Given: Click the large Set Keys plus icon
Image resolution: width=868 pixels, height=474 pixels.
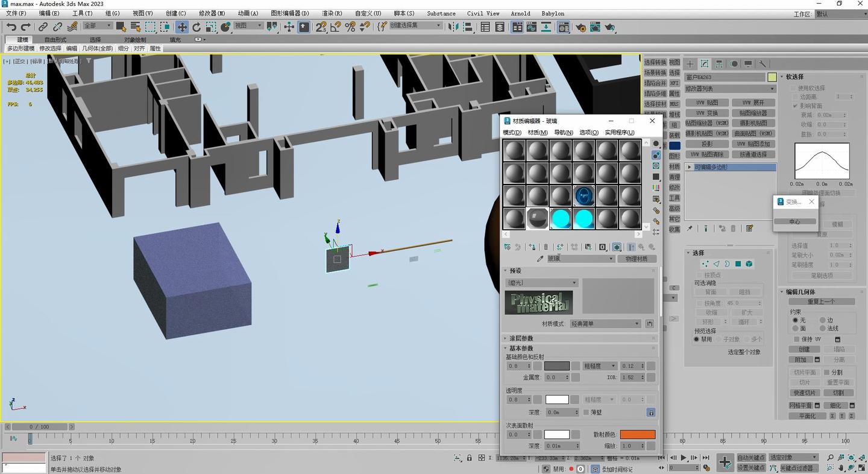Looking at the screenshot, I should [725, 462].
